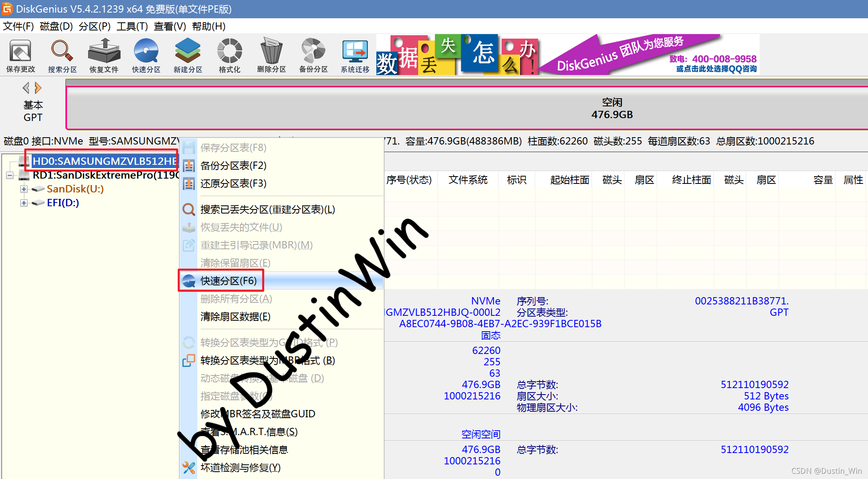Image resolution: width=868 pixels, height=479 pixels.
Task: Choose 转换分区表类型为MBR格式 entry
Action: click(282, 360)
